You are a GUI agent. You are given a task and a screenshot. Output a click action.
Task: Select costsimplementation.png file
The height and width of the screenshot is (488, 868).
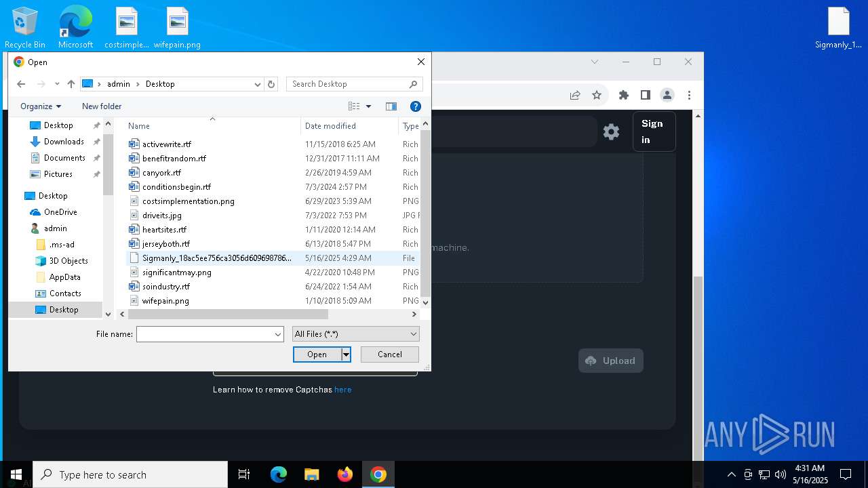click(188, 201)
